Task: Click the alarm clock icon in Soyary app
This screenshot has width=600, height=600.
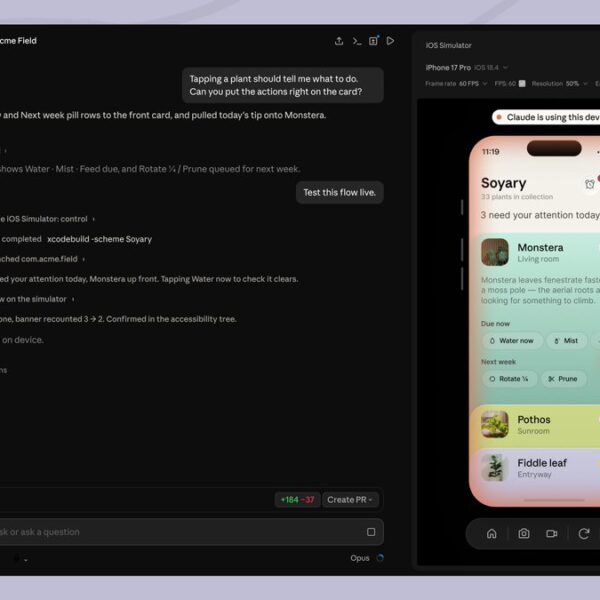Action: pos(590,184)
